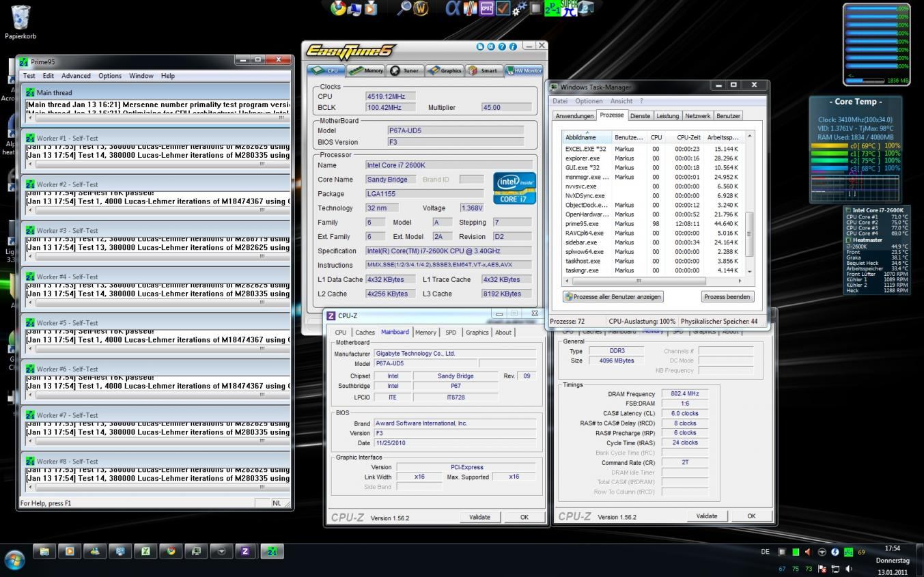The height and width of the screenshot is (577, 924).
Task: Switch to EasyTune6 Tuner tab
Action: 404,70
